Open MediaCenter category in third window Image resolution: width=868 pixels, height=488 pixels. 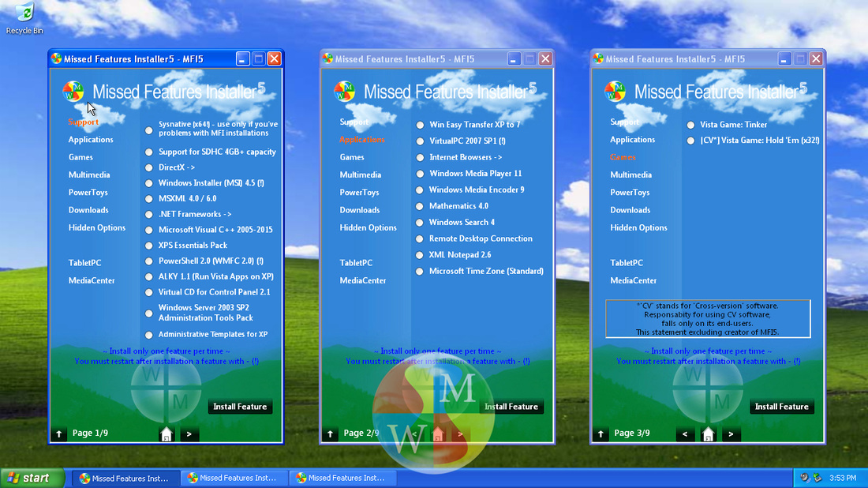coord(634,281)
